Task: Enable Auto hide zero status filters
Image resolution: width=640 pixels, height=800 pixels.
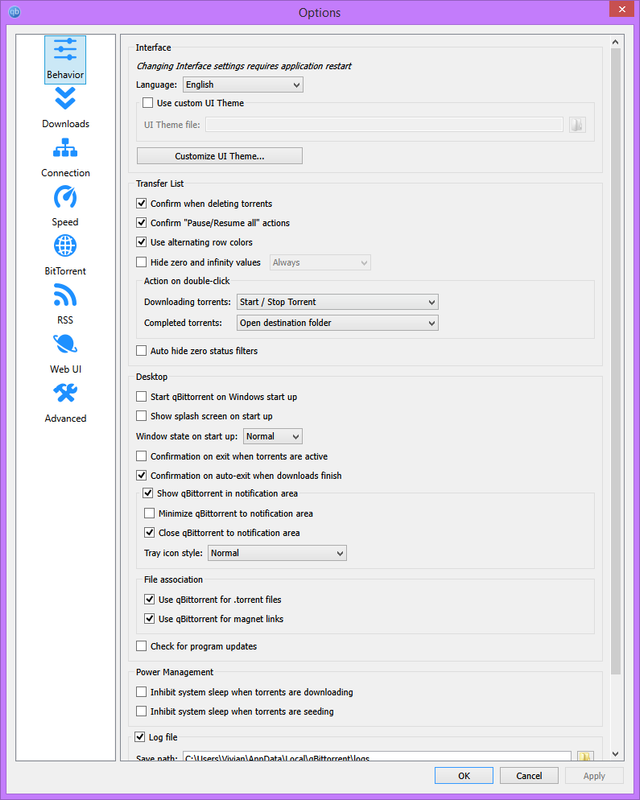Action: [x=141, y=351]
